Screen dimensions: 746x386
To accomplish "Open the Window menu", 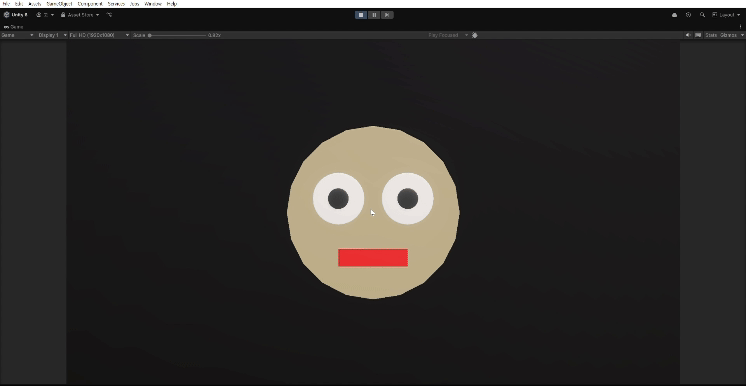I will click(x=153, y=4).
